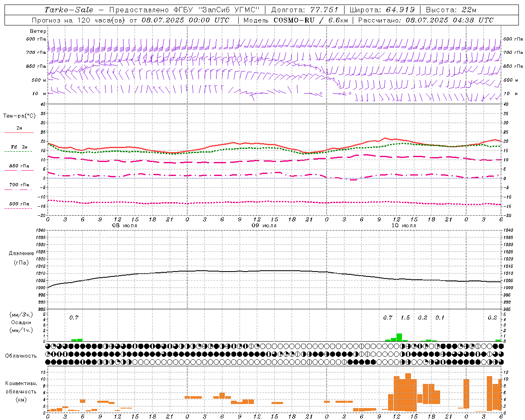Click the Конвективн. label text

(21, 383)
